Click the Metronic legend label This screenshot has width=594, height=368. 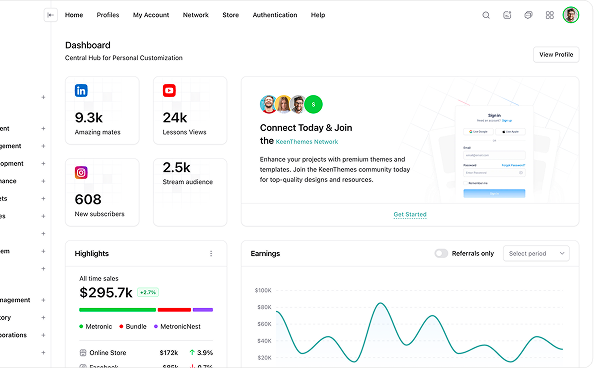(98, 326)
